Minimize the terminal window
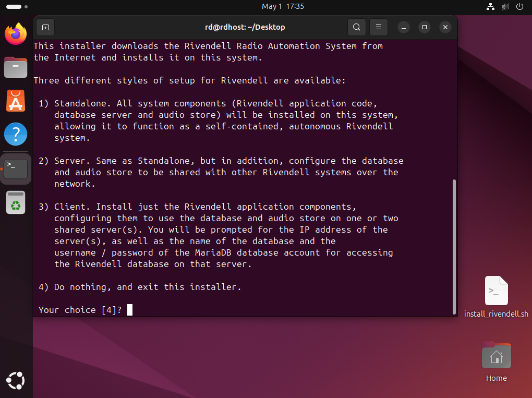532x398 pixels. coord(404,27)
